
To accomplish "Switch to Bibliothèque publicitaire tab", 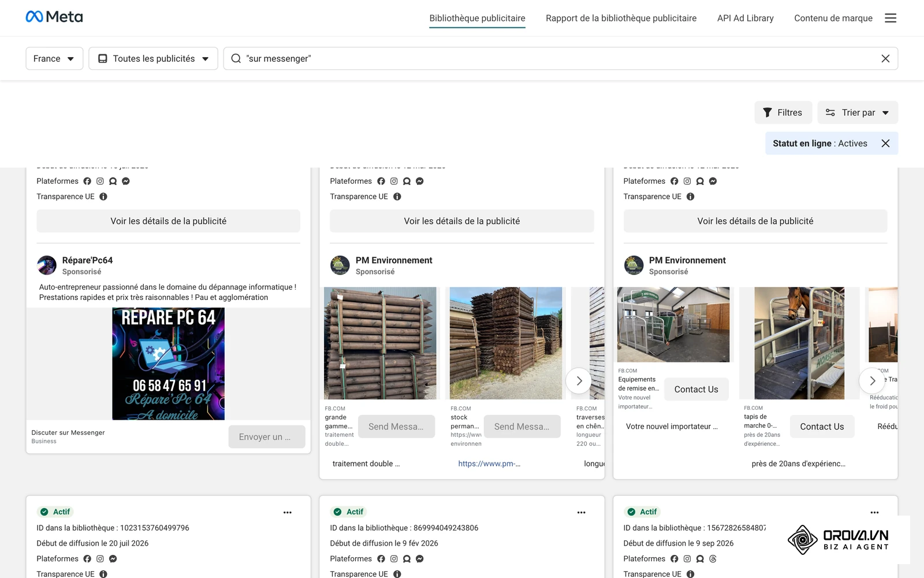I will 477,18.
